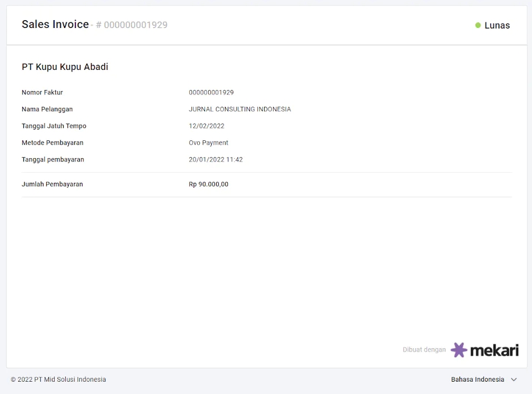This screenshot has height=394, width=532.
Task: Click the PT Kupu Kupu Abadi company name
Action: (65, 67)
